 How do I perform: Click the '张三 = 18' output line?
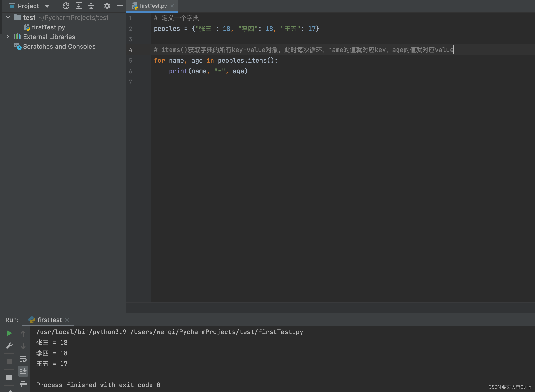[52, 343]
